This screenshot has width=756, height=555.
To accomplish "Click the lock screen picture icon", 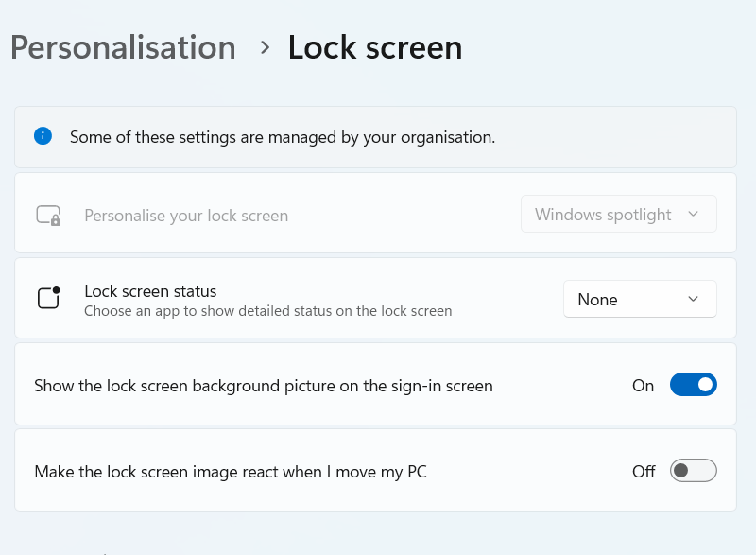I will click(x=48, y=215).
